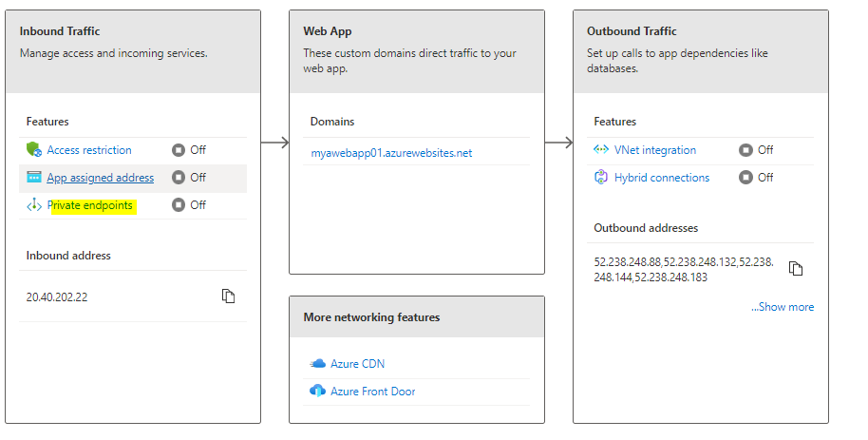868x440 pixels.
Task: Click the Hybrid connections icon
Action: point(601,178)
